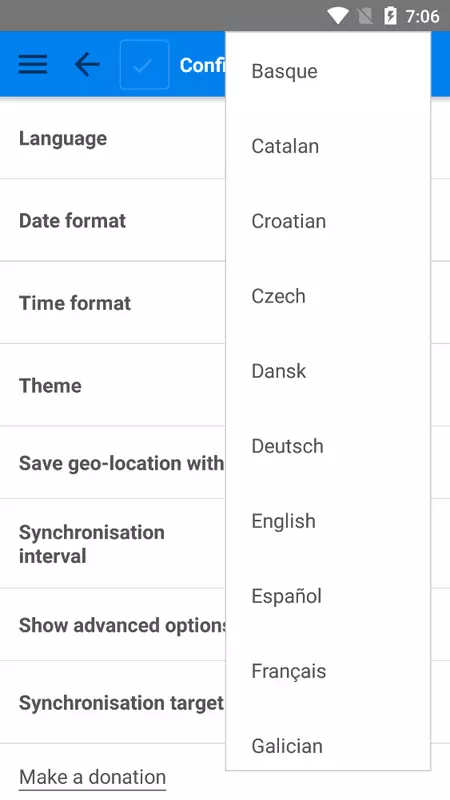Select Español as the language
Viewport: 450px width, 800px height.
(x=328, y=596)
